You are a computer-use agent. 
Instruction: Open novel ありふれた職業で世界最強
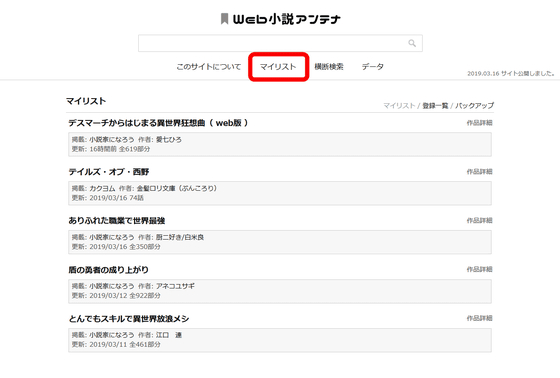pos(117,221)
